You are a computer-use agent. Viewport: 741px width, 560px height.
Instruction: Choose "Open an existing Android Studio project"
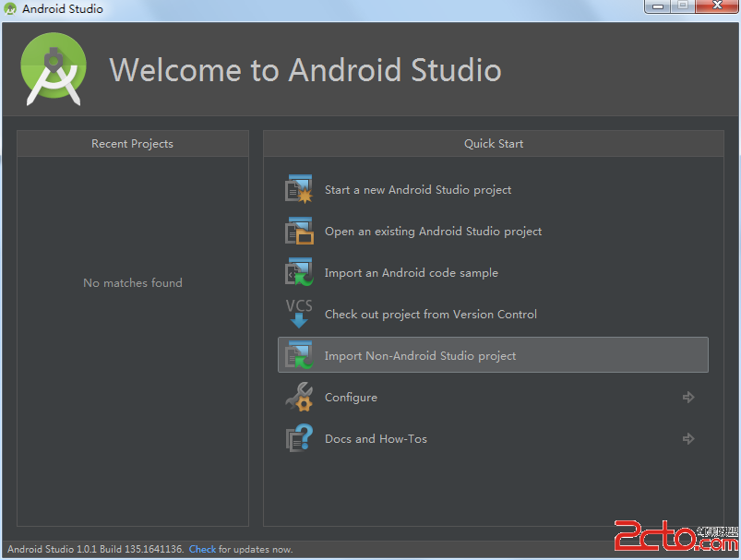pos(433,232)
